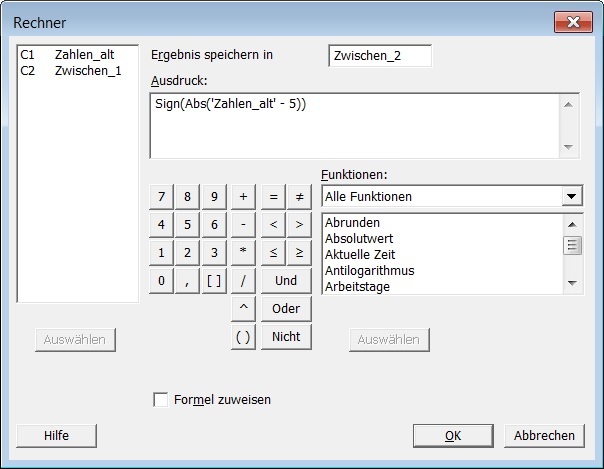This screenshot has height=469, width=604.
Task: Click the 7 keypad button
Action: click(x=161, y=197)
